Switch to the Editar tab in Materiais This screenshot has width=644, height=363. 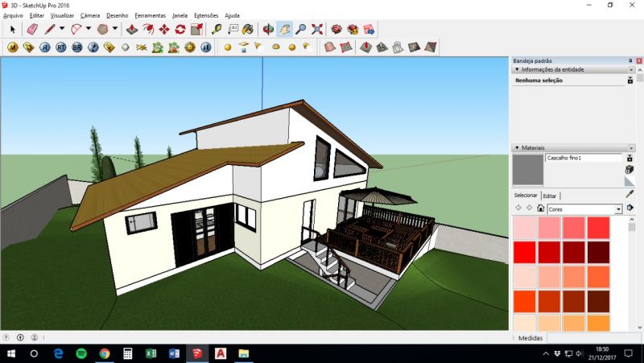(x=550, y=196)
